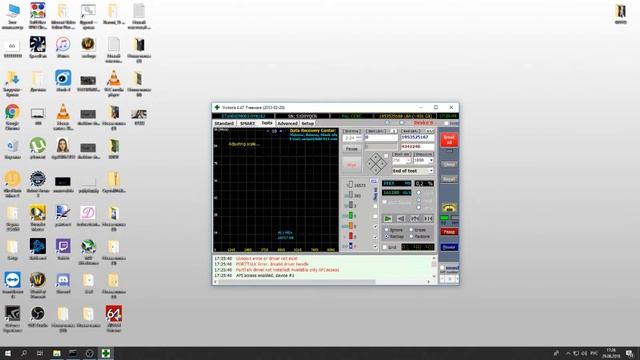Click the Windows Start button

pos(8,353)
